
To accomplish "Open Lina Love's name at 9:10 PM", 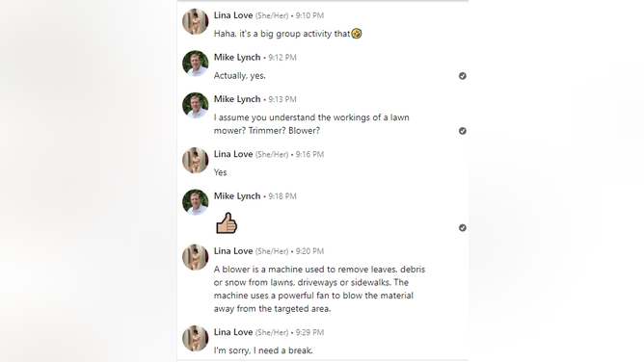I will pyautogui.click(x=233, y=15).
